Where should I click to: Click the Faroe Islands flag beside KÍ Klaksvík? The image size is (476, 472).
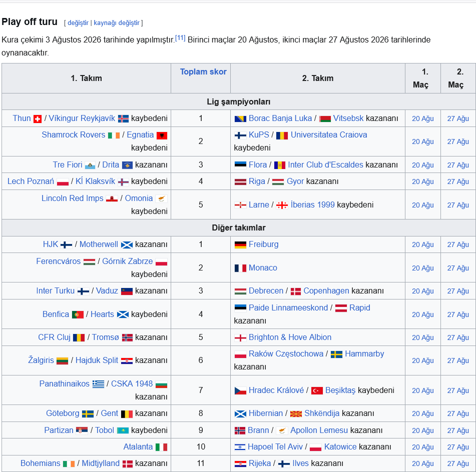click(123, 182)
